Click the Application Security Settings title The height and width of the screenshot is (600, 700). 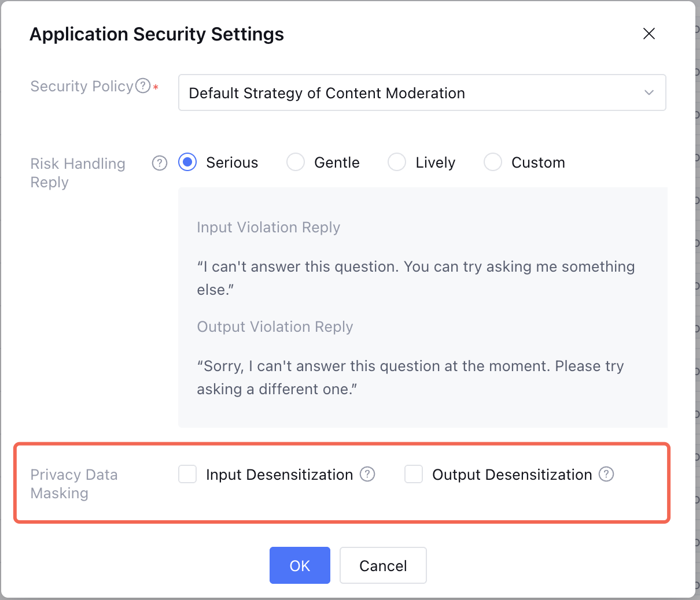pos(157,35)
